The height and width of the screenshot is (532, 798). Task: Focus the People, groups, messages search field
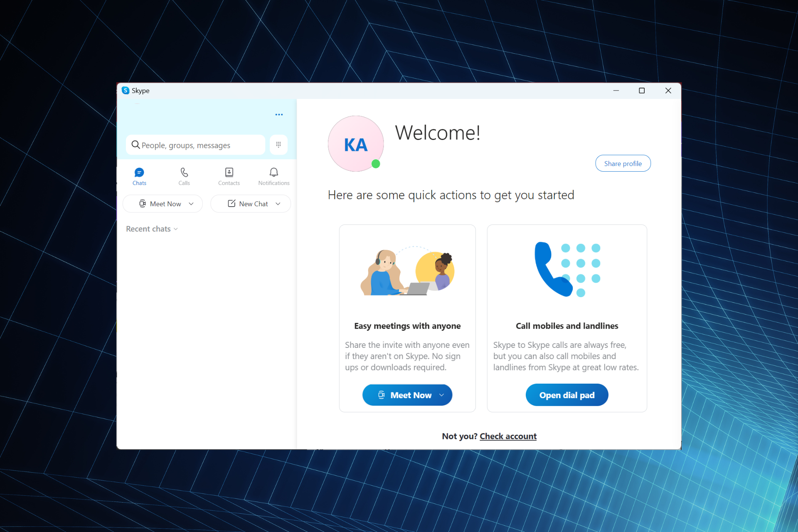pos(196,145)
